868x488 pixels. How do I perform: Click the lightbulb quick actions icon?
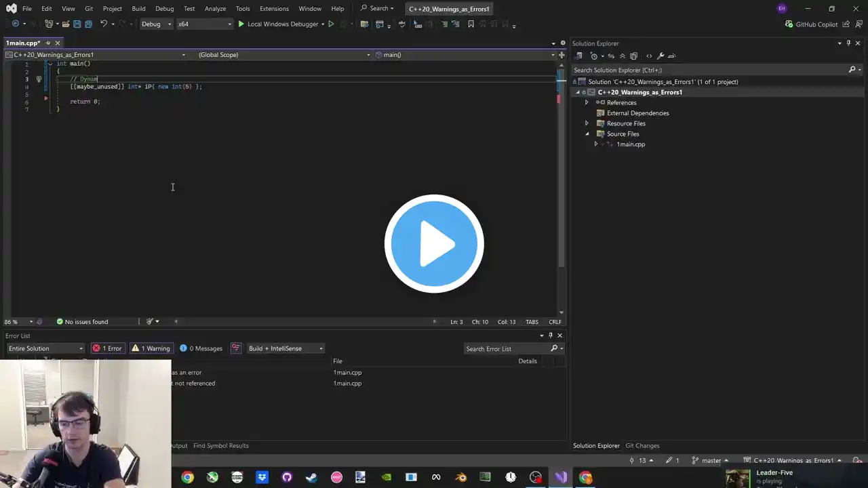(39, 79)
